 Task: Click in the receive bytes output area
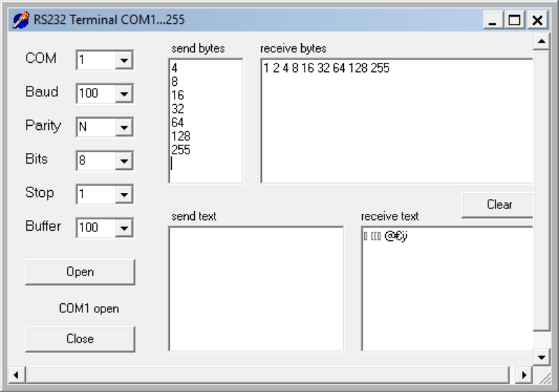coord(396,120)
